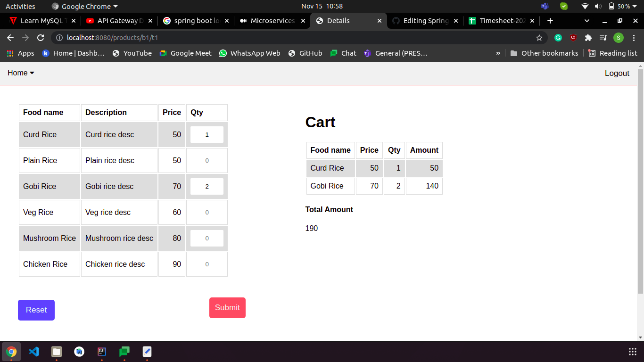
Task: Open the Files app in the dock
Action: click(x=57, y=352)
